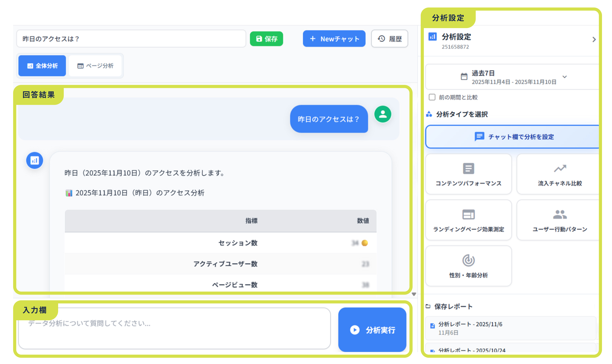Run analysis with 分析実行 button
612x364 pixels.
pos(372,330)
